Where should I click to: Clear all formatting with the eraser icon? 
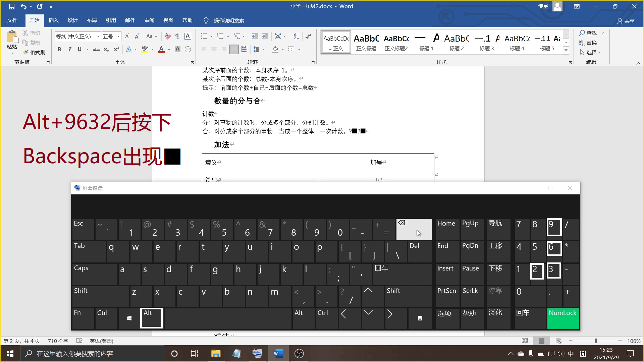167,36
